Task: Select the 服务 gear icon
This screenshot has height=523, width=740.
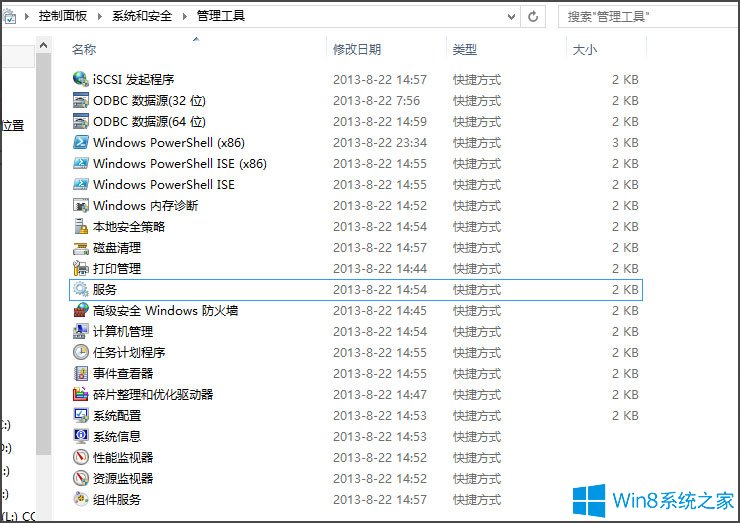Action: click(81, 289)
